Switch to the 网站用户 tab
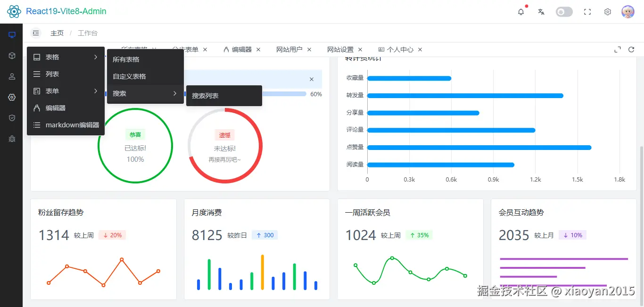 pos(289,50)
